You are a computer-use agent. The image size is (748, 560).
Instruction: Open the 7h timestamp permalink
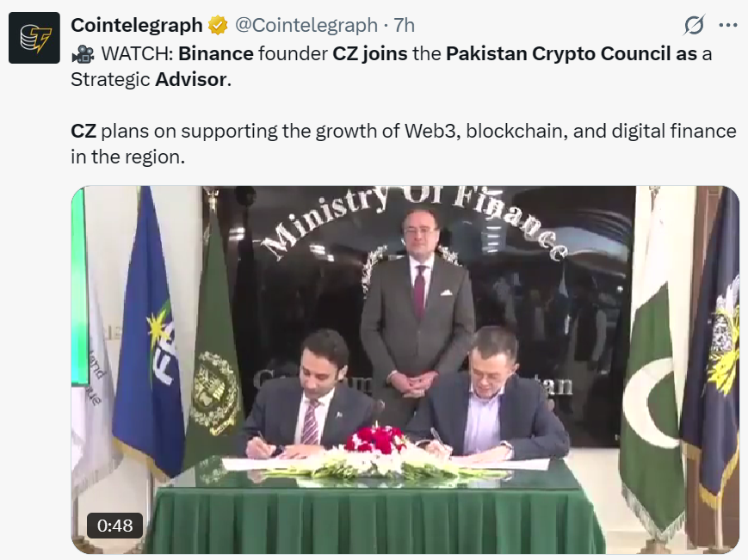tap(404, 25)
